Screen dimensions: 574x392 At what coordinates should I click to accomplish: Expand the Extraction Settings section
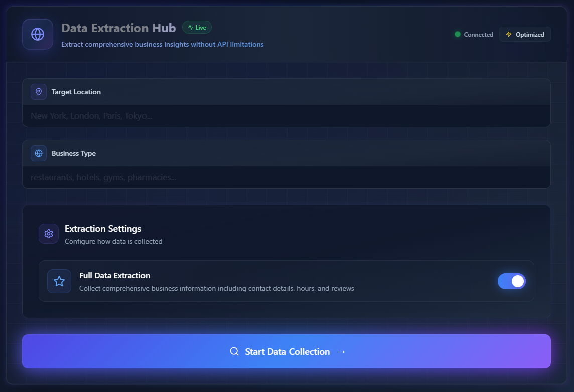point(103,229)
